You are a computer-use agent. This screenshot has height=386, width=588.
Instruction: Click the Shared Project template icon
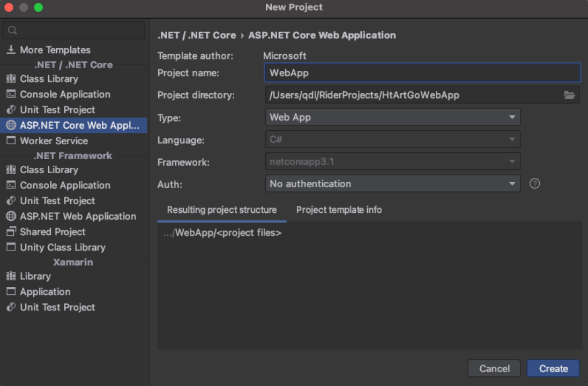point(11,232)
